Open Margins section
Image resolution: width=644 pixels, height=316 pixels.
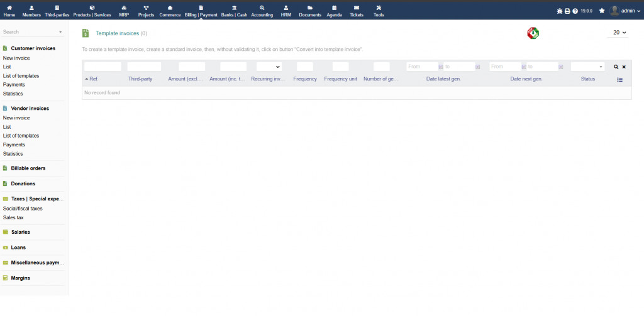click(x=21, y=278)
